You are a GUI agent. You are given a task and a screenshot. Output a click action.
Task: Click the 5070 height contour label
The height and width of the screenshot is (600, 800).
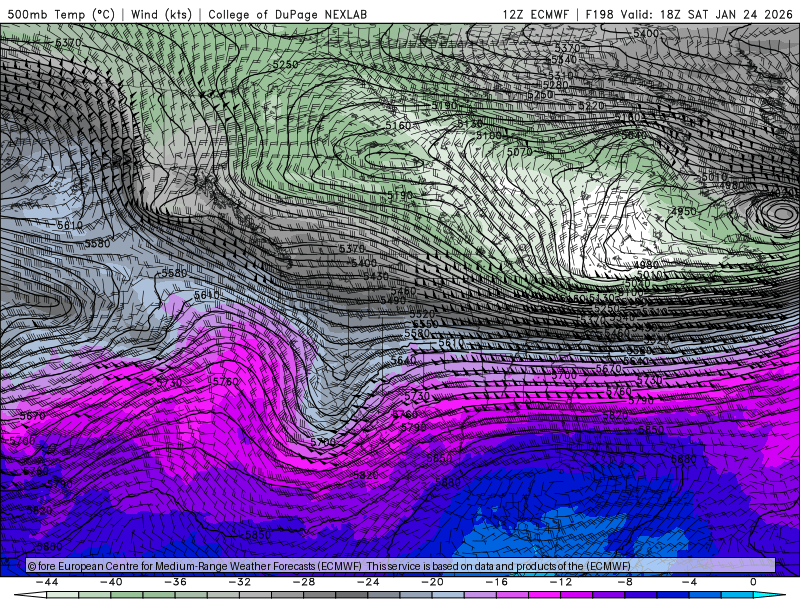(519, 152)
